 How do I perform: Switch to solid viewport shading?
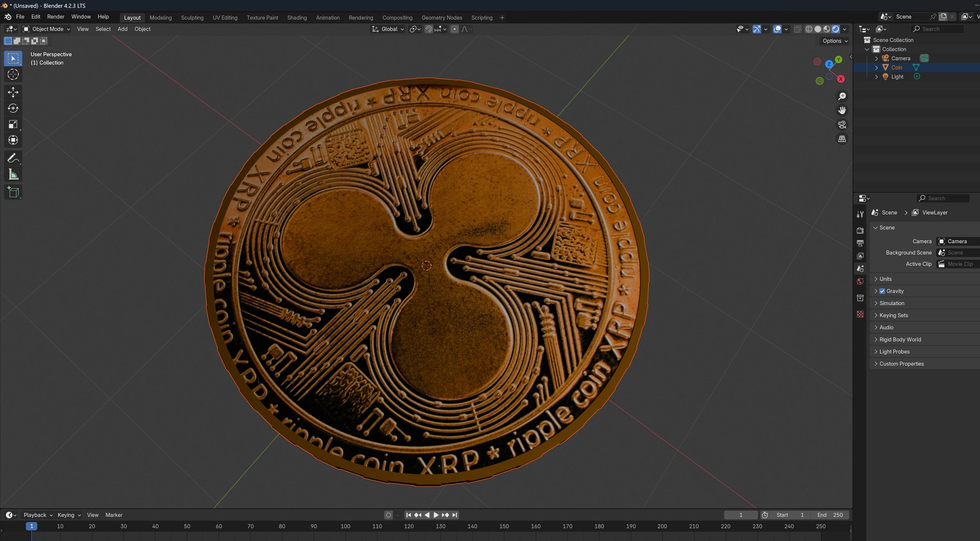coord(818,29)
